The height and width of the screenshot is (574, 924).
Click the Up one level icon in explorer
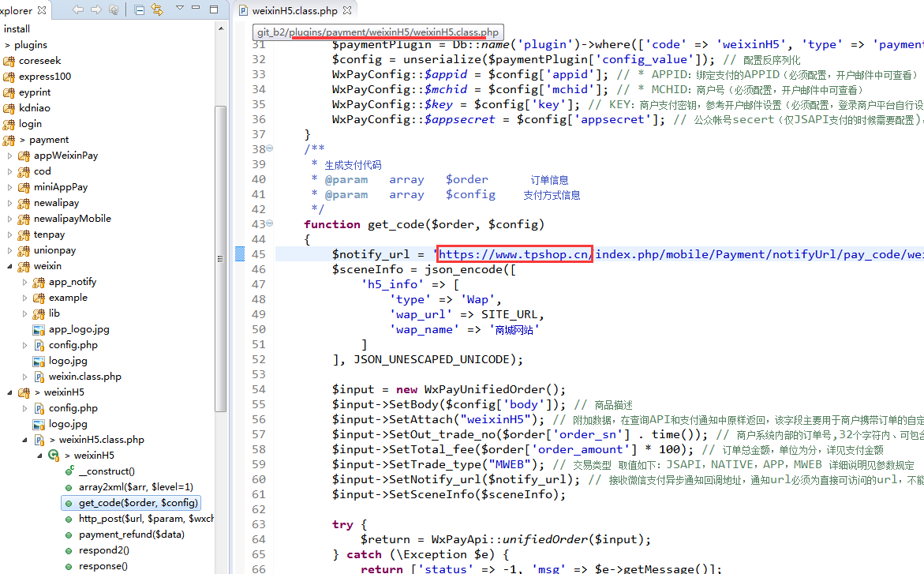114,10
